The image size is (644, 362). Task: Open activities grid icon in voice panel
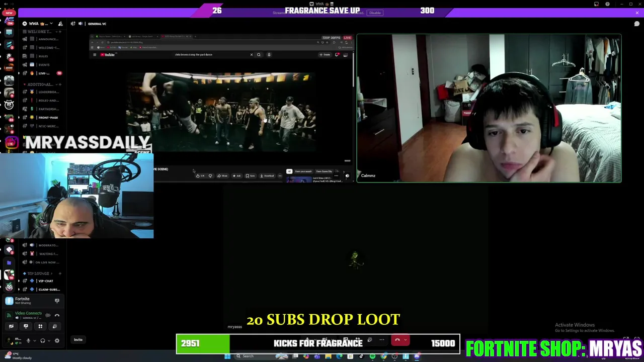pos(40,326)
